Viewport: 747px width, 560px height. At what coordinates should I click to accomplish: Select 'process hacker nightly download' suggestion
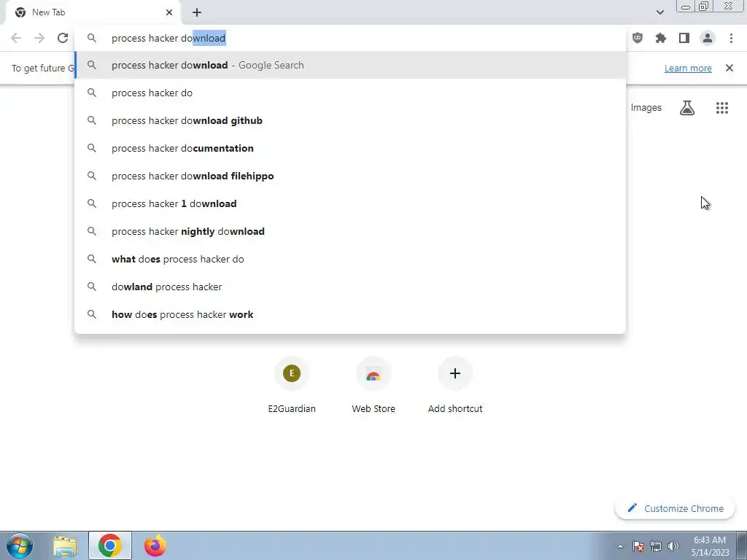click(350, 231)
